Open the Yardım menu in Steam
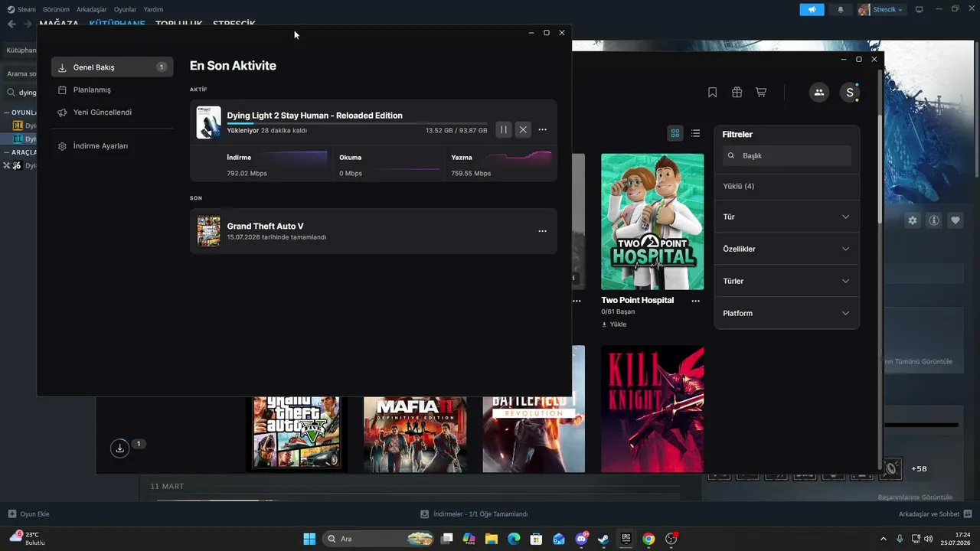This screenshot has height=551, width=980. (153, 9)
